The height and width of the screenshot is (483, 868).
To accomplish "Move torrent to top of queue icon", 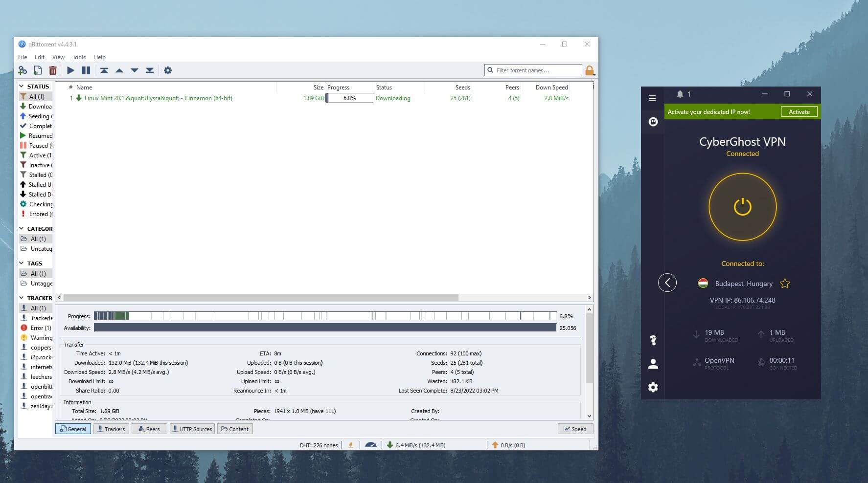I will tap(104, 70).
